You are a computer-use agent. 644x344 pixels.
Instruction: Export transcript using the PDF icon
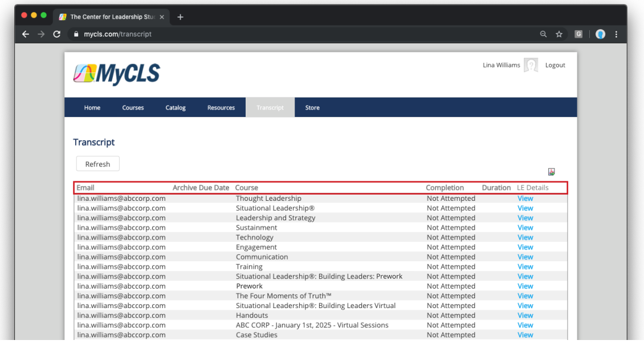(x=551, y=171)
